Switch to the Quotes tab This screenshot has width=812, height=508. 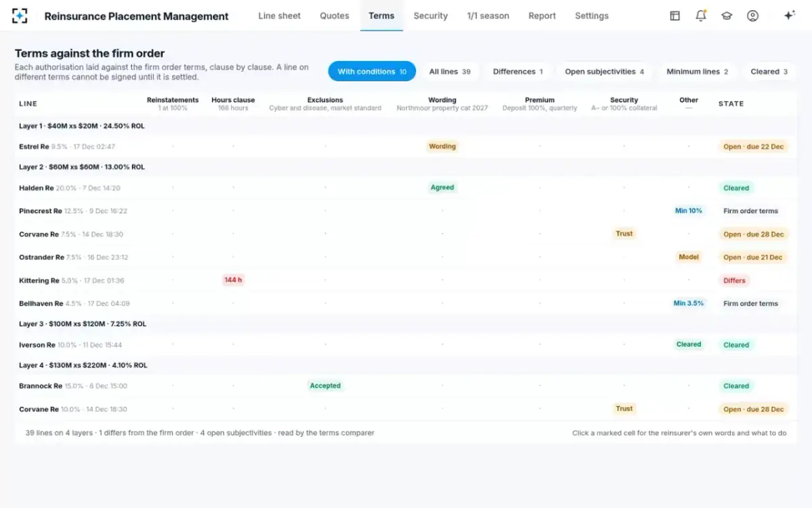pyautogui.click(x=335, y=16)
